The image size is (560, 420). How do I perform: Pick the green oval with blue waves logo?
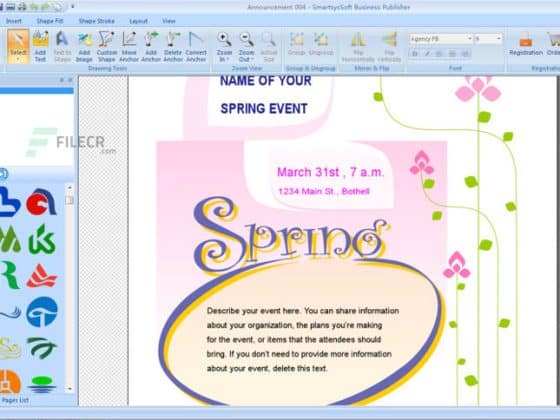[x=42, y=384]
